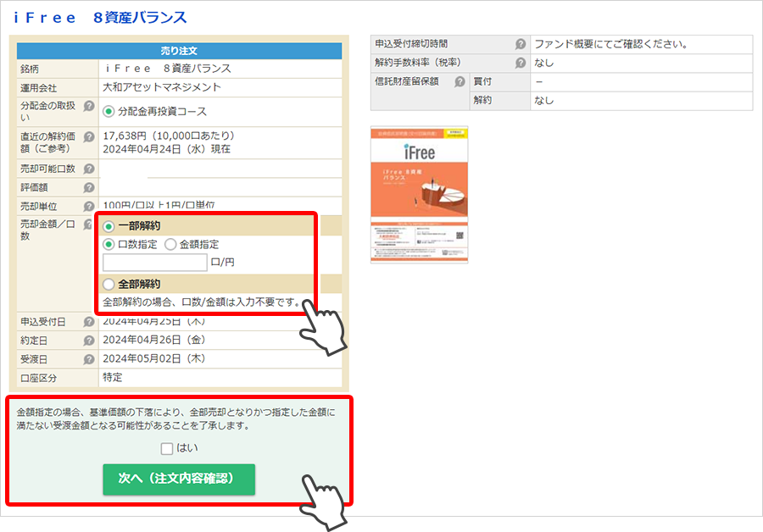Screen dimensions: 763x532
Task: Click 17,638円（10,000口あたり）value
Action: (169, 136)
